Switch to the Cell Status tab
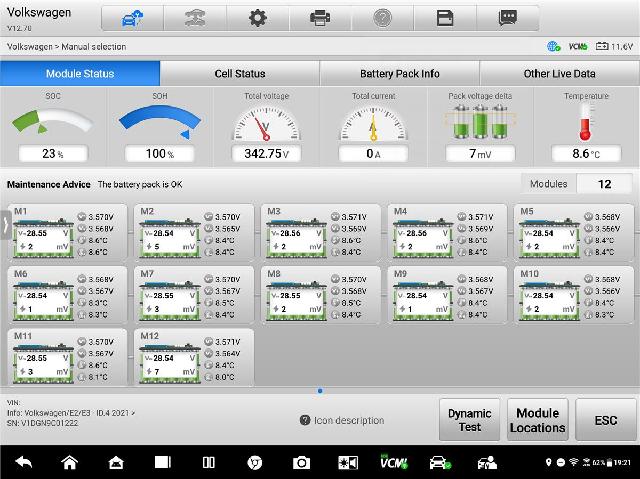This screenshot has height=479, width=640. 240,73
